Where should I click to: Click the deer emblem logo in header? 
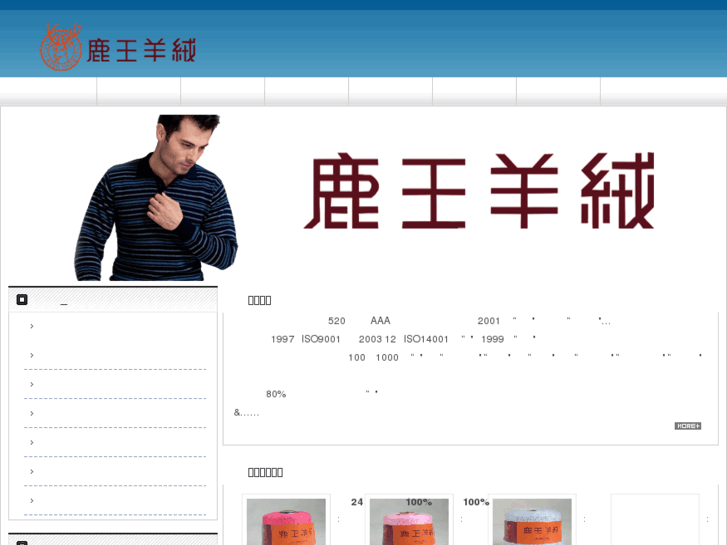(x=61, y=46)
